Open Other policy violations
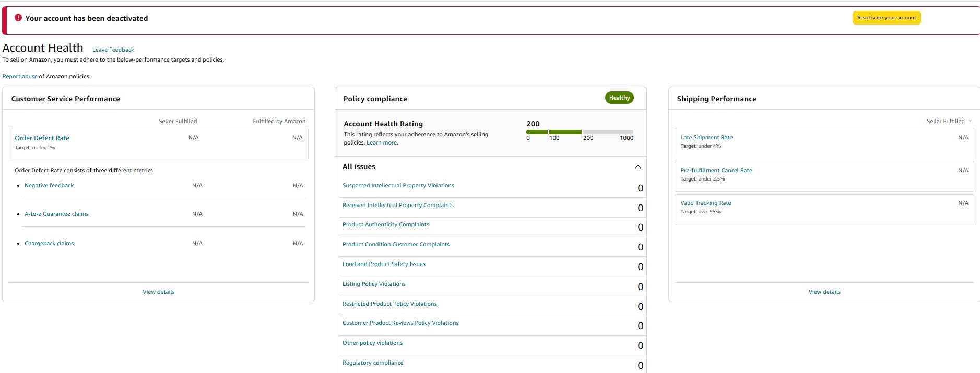 [372, 343]
